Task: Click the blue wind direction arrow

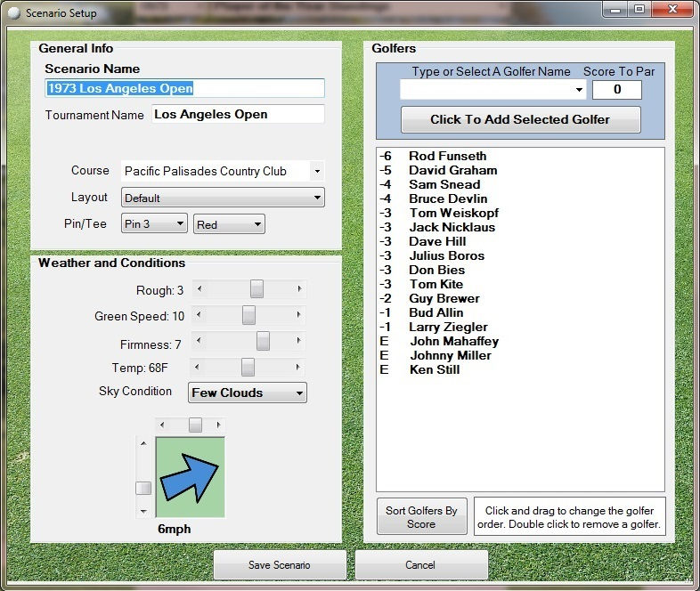Action: click(x=190, y=477)
